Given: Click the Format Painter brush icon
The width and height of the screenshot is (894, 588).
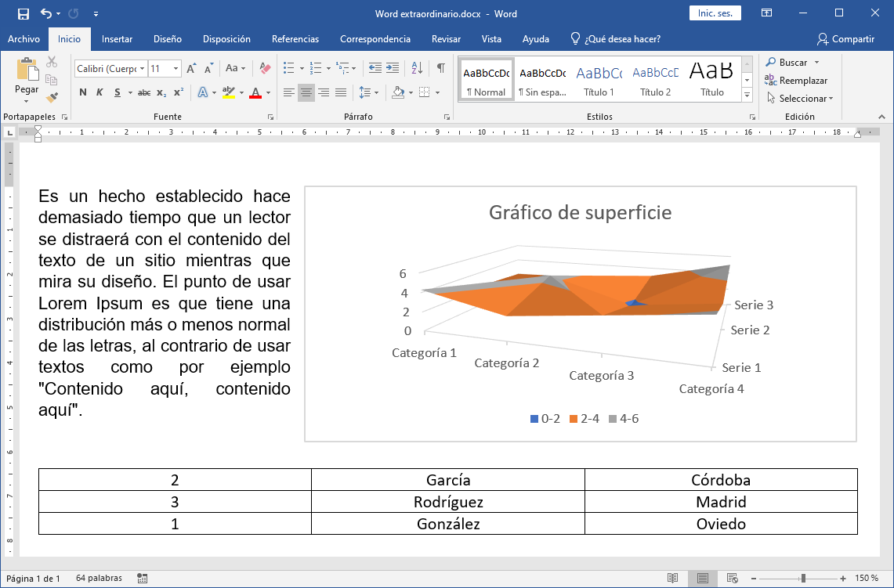Looking at the screenshot, I should (x=52, y=98).
